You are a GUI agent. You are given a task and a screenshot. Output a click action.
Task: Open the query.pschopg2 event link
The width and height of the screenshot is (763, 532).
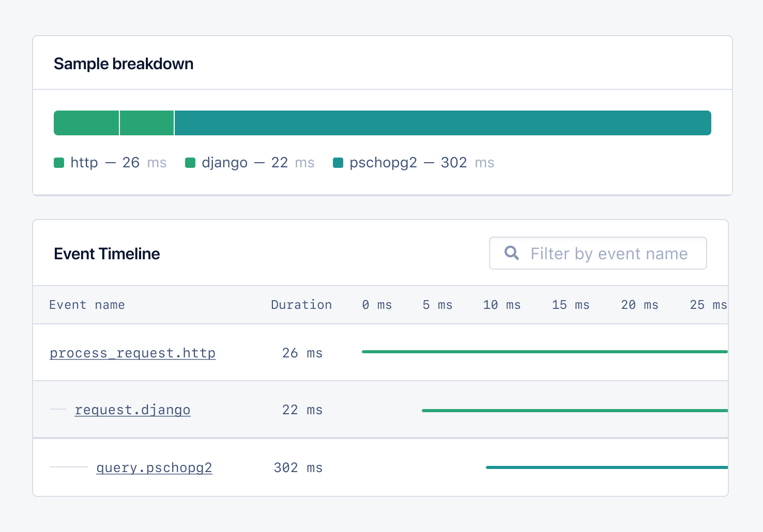[x=154, y=468]
